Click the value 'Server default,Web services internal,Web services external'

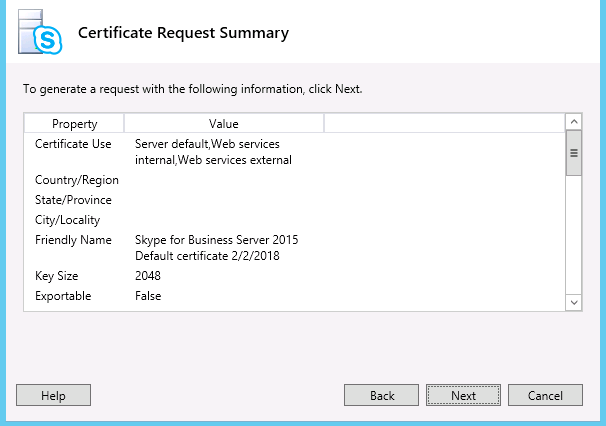pyautogui.click(x=213, y=152)
